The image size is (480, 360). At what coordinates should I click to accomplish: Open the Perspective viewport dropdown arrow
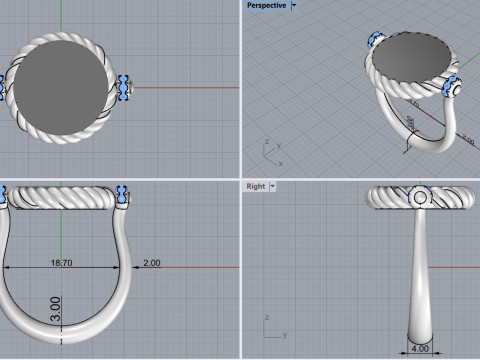tap(294, 5)
